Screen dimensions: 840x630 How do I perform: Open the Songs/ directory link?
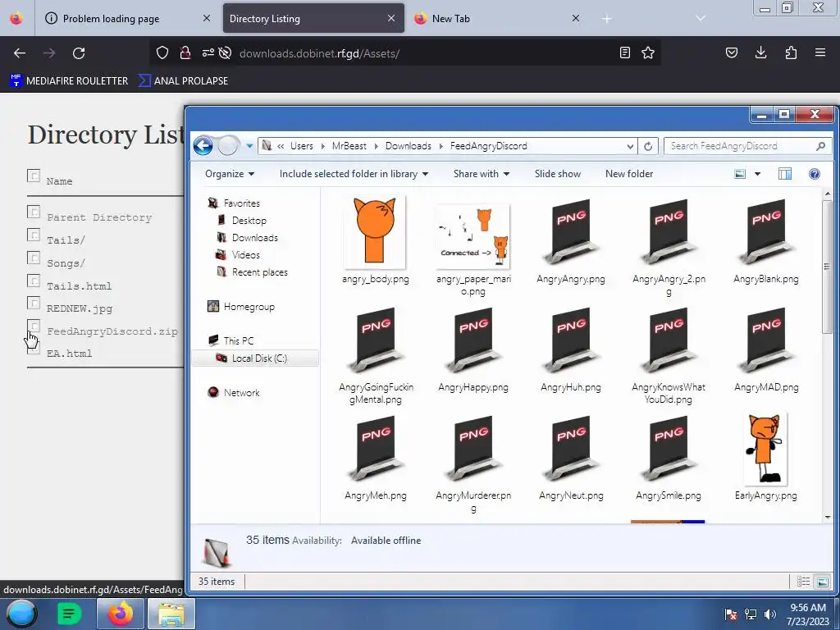pyautogui.click(x=66, y=263)
